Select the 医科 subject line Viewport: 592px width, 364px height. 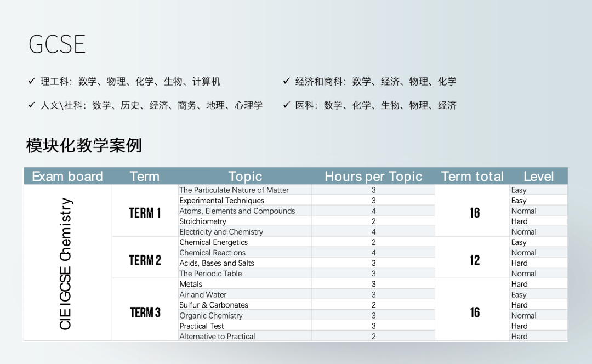coord(375,105)
